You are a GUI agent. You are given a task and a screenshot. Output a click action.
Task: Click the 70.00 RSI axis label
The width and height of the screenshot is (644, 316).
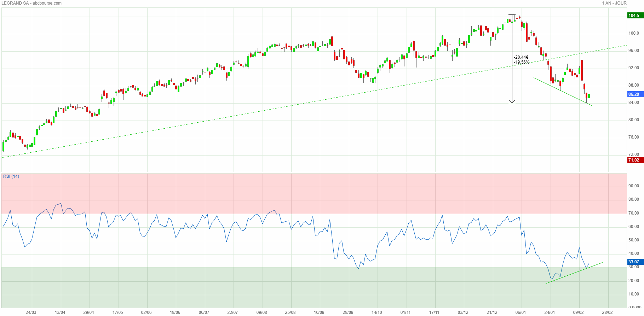[634, 213]
